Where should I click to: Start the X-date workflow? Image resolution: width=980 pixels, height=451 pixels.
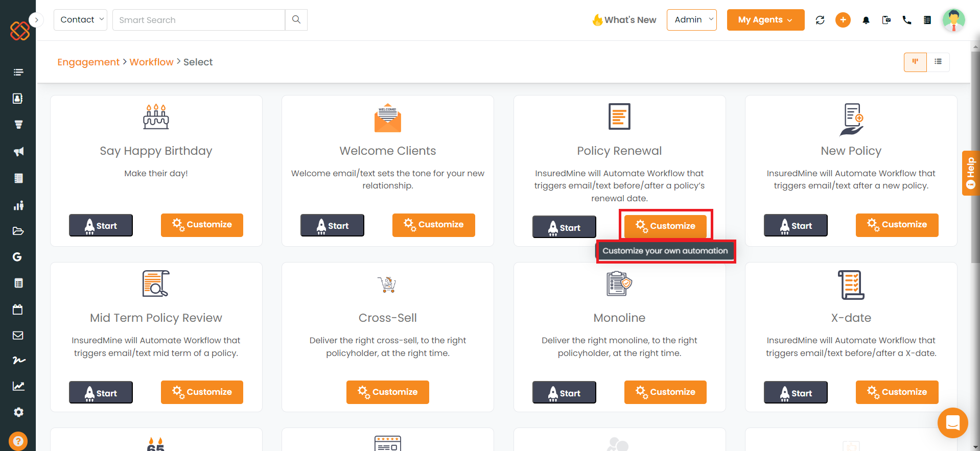[x=796, y=392]
